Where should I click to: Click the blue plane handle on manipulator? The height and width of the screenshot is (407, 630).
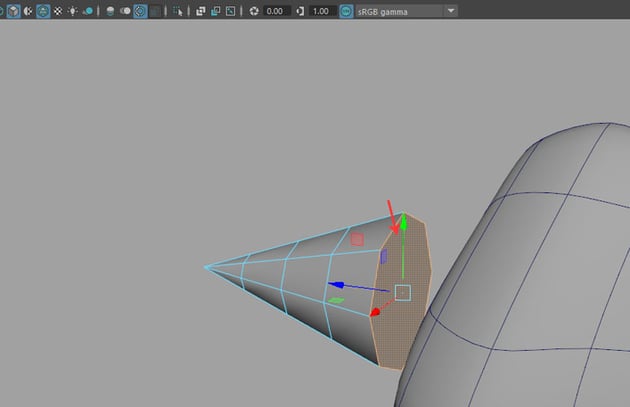[384, 256]
